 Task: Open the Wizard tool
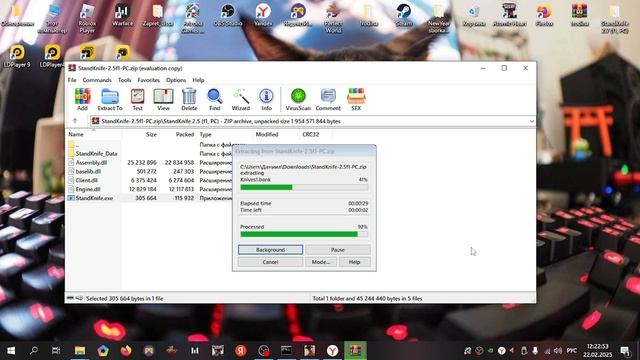(x=240, y=100)
